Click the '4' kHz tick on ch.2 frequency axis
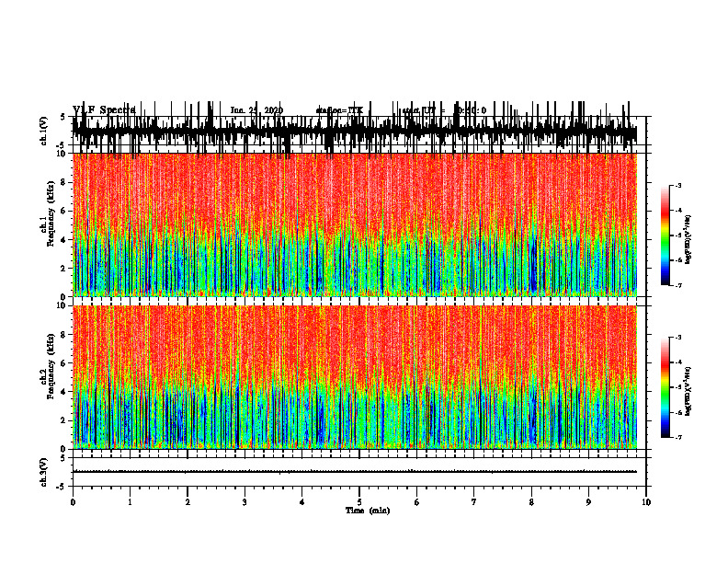 [x=64, y=392]
